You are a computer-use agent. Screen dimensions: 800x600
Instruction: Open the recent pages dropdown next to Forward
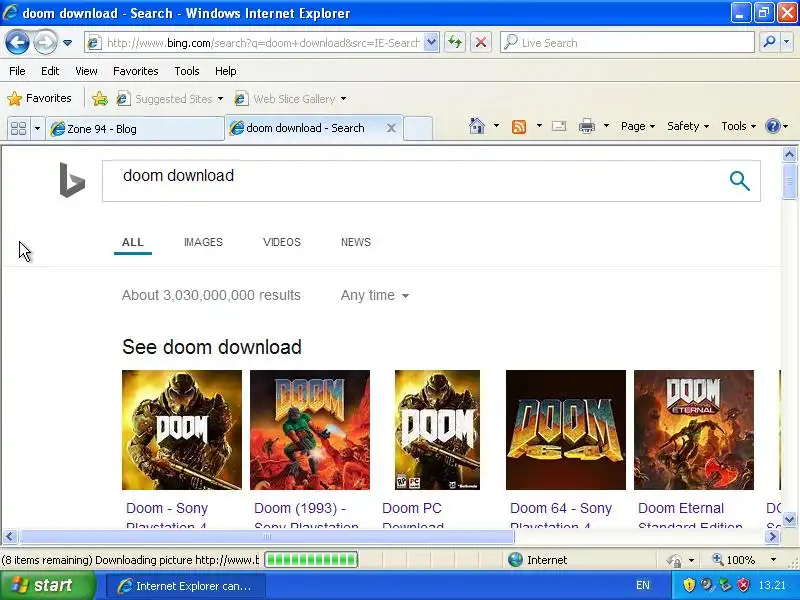pos(67,43)
